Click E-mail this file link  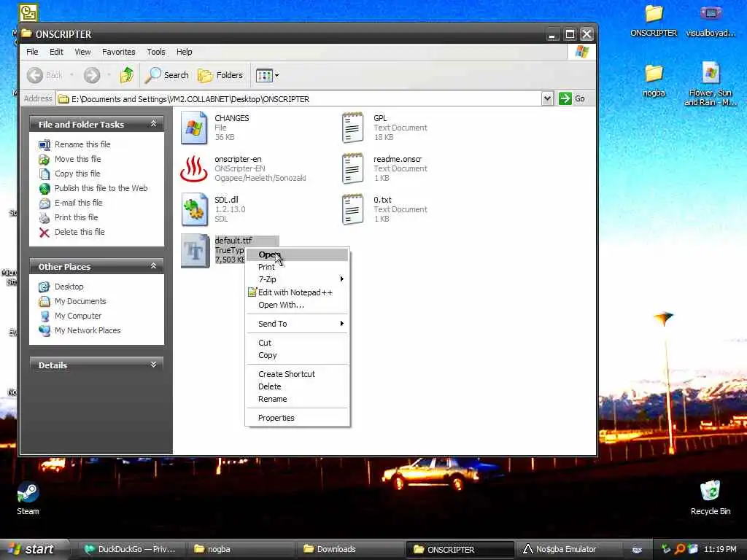tap(78, 203)
